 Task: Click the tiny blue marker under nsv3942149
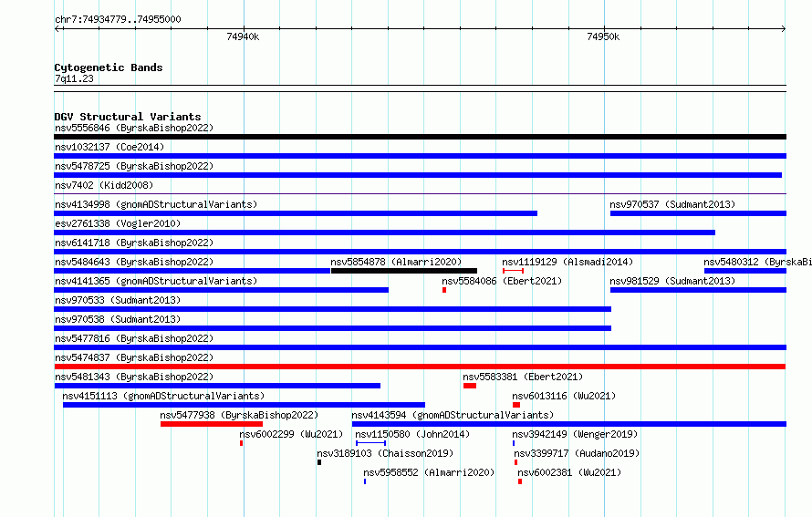pos(514,443)
